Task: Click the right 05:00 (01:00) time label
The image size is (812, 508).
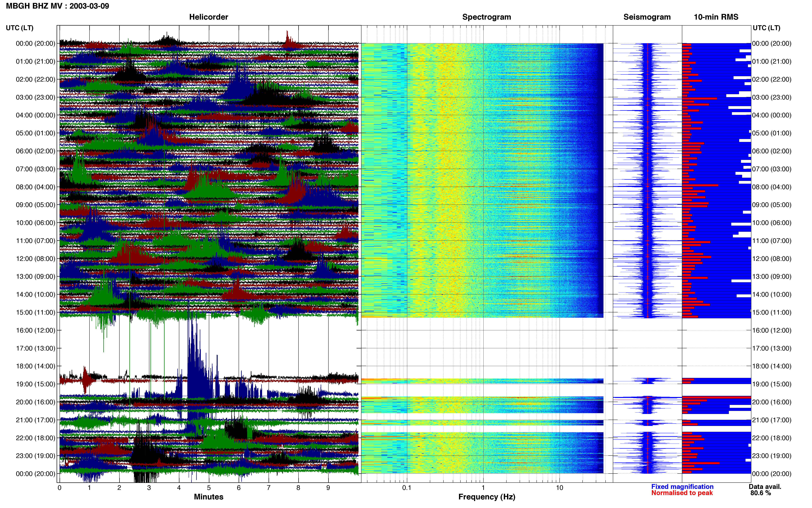Action: [772, 133]
